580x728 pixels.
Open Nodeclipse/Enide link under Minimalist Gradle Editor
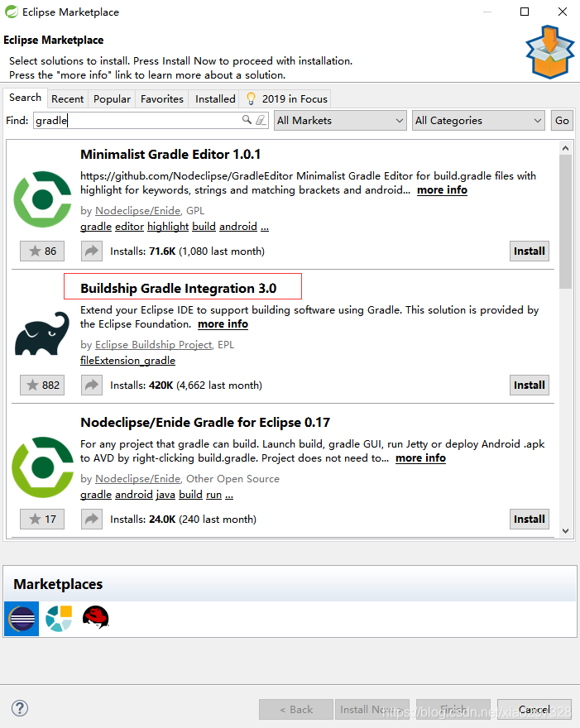[138, 211]
